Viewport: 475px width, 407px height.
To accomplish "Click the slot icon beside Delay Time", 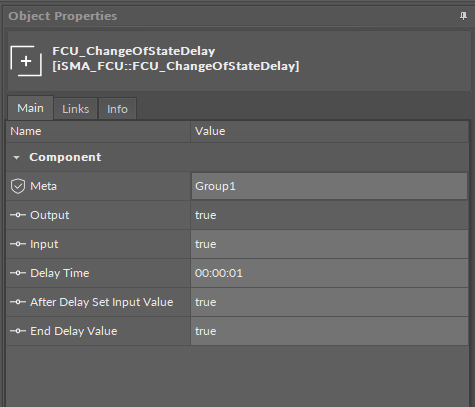I will tap(18, 273).
